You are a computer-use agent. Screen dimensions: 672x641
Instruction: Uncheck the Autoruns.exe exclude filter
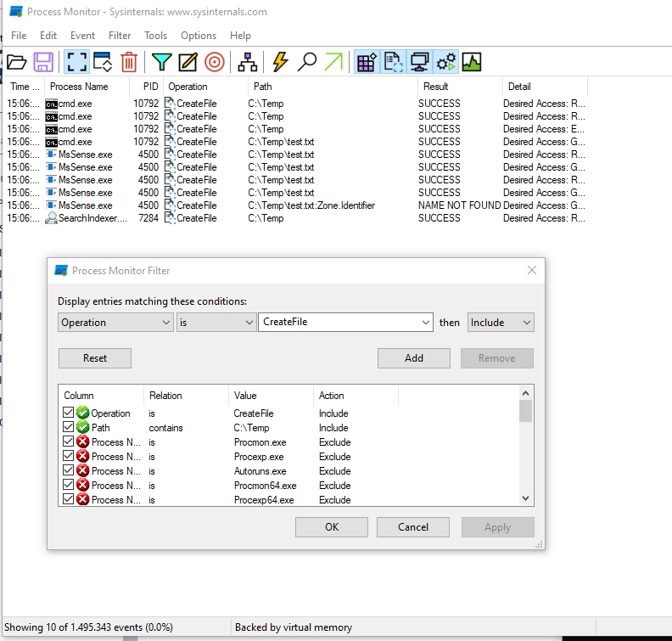pos(68,470)
